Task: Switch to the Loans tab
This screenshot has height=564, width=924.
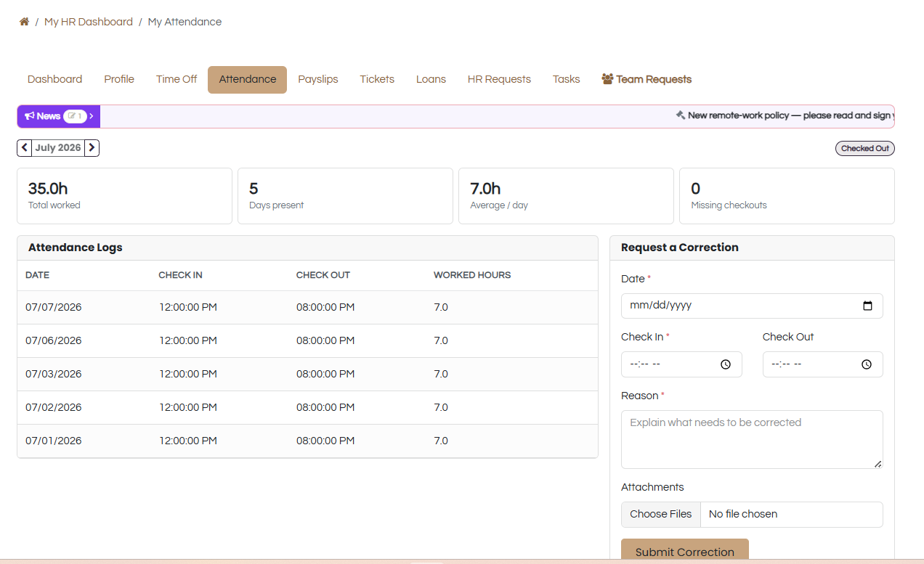Action: click(431, 80)
